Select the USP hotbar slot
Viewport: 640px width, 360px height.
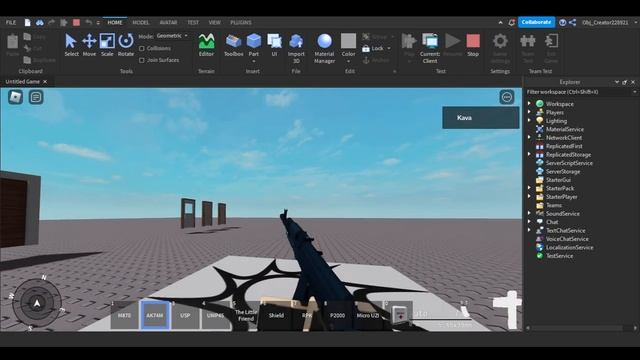click(x=185, y=315)
